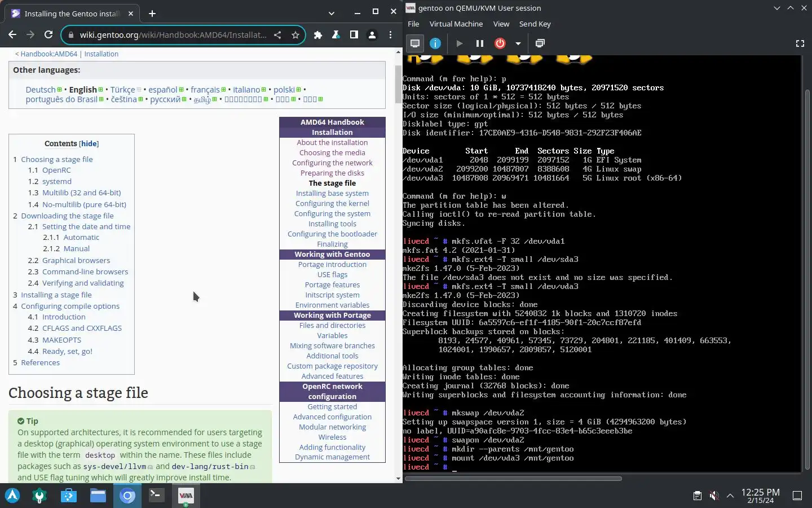
Task: Jump to References contents entry
Action: click(40, 362)
